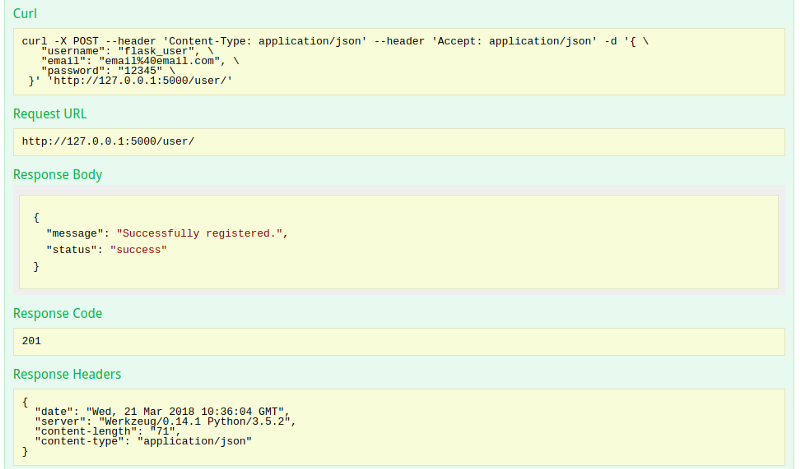
Task: Click the opening brace of the response body
Action: (36, 216)
